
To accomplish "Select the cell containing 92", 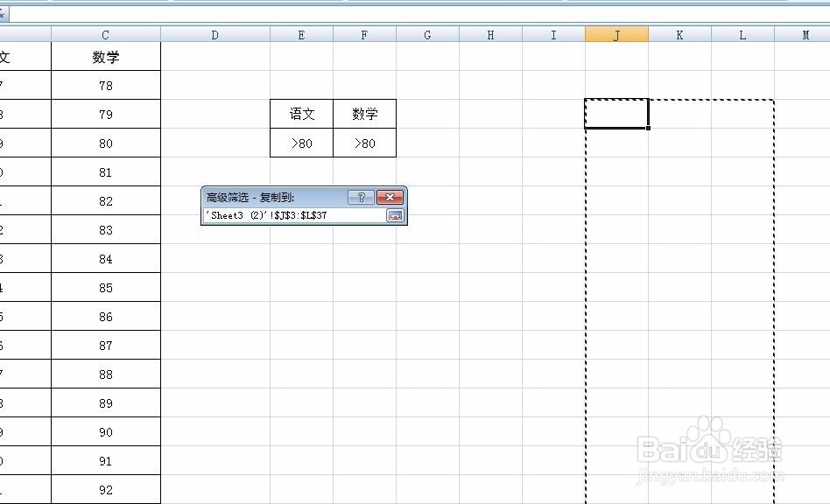I will [105, 489].
